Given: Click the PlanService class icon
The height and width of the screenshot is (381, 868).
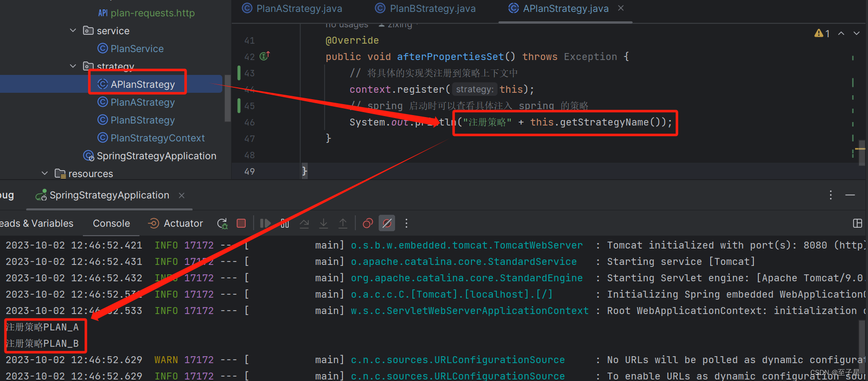Looking at the screenshot, I should click(103, 49).
